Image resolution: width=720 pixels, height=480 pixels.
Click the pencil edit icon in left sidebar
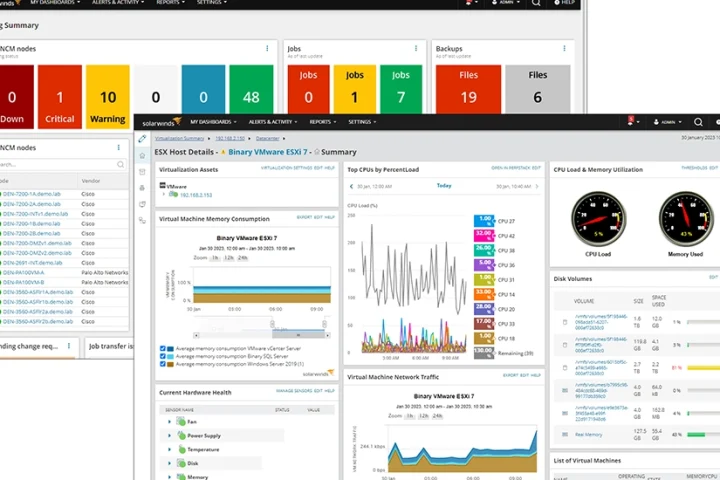click(143, 139)
